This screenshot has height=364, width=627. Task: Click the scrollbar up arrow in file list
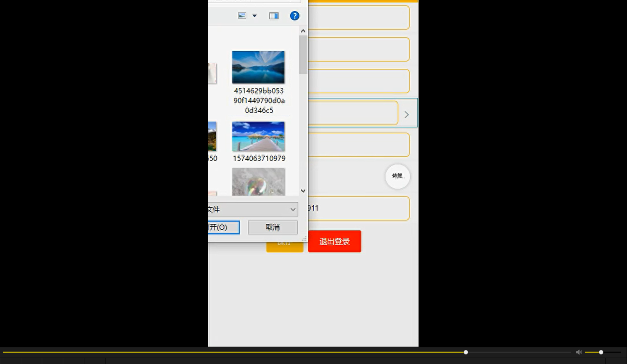[303, 31]
